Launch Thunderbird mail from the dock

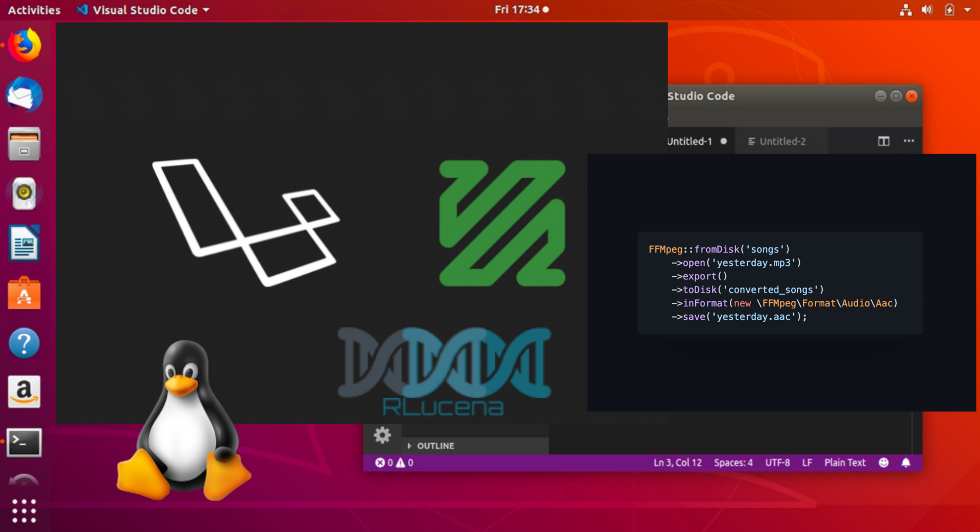(24, 95)
